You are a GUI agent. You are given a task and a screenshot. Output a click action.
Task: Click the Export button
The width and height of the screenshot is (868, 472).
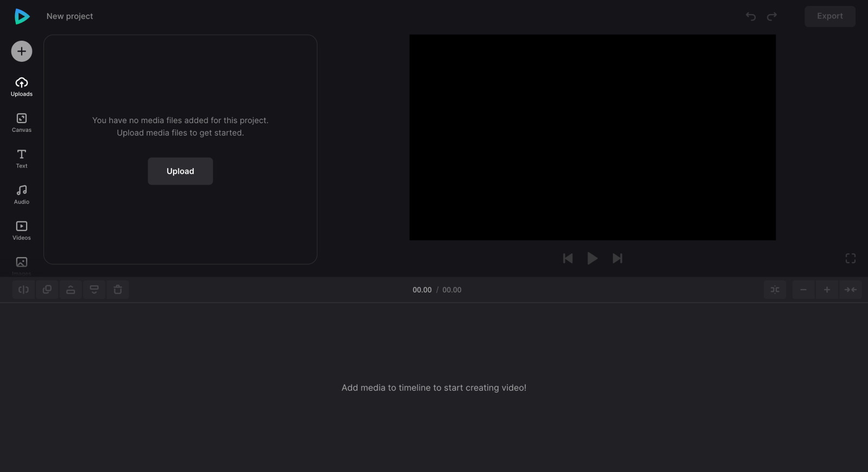pos(830,16)
